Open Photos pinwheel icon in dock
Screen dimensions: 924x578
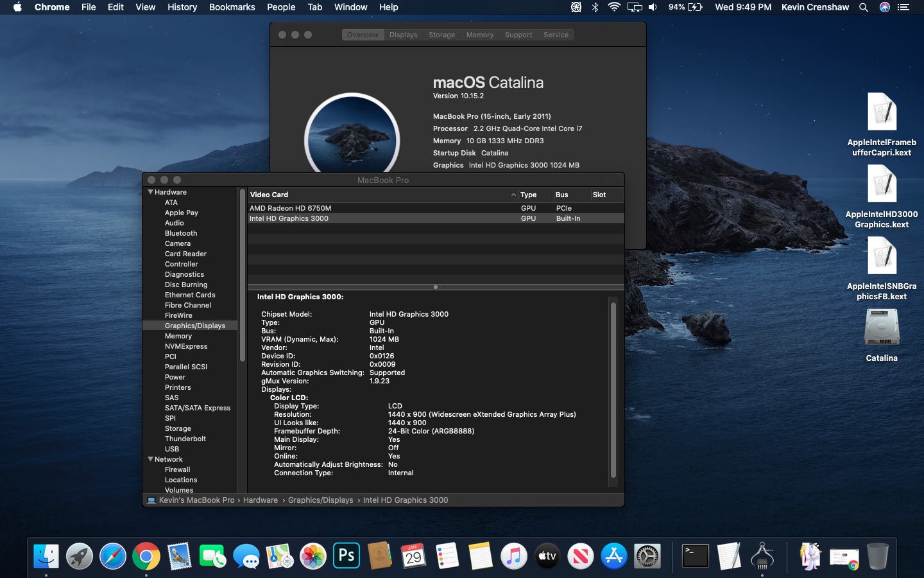point(313,556)
